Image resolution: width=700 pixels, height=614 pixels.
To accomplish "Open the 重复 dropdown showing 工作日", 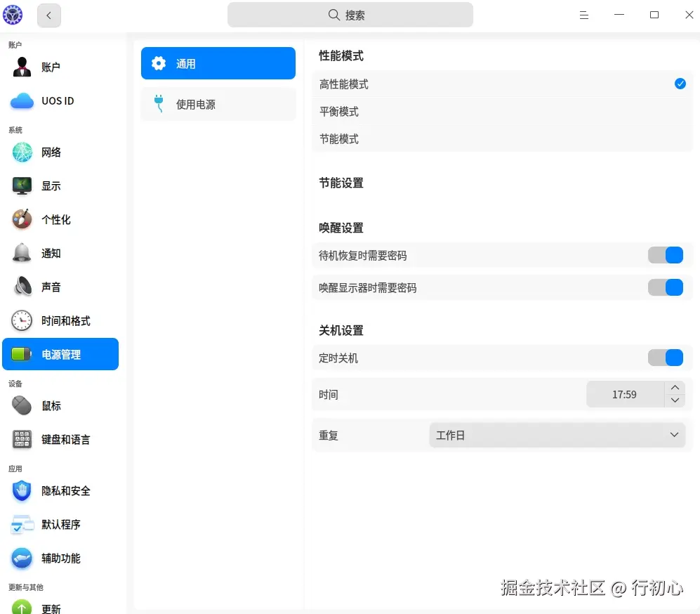I will click(x=557, y=435).
